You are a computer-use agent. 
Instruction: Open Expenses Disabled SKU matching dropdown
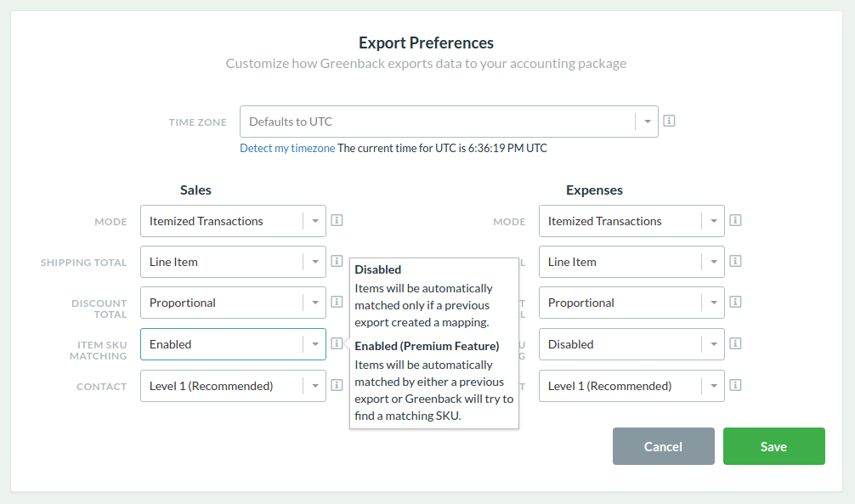(x=631, y=344)
